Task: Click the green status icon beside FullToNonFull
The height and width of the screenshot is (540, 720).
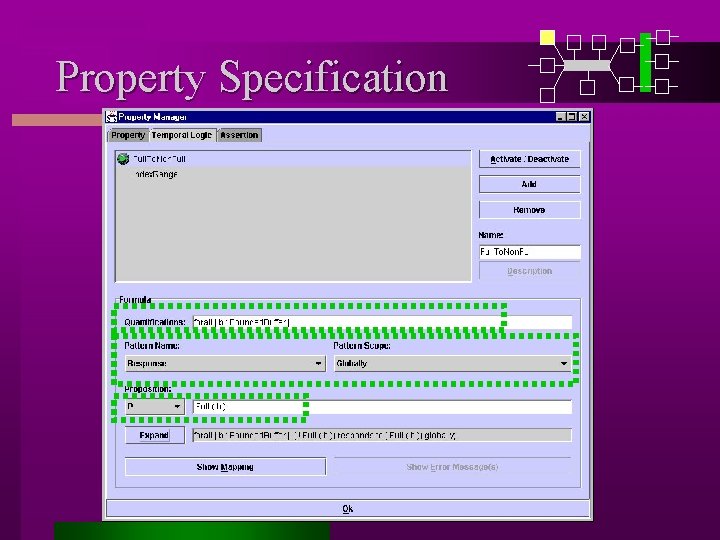Action: click(123, 159)
